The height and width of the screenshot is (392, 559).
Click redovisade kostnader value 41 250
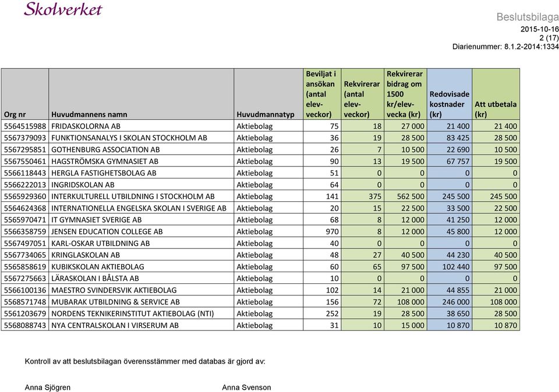coord(458,220)
